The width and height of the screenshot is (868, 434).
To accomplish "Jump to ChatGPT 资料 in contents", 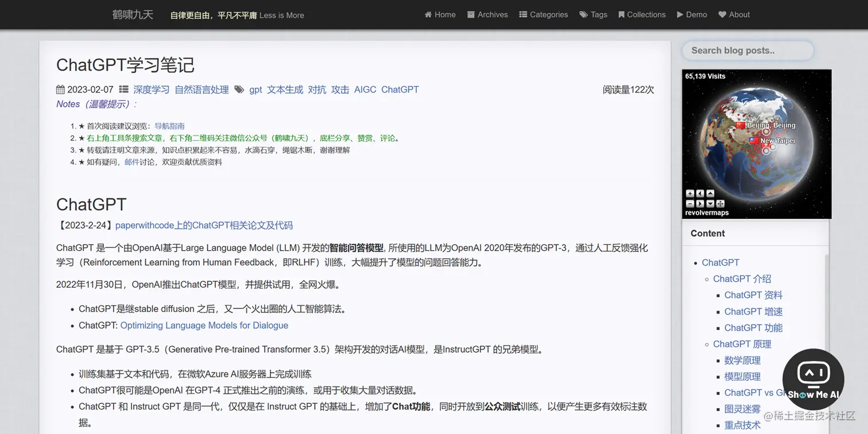I will click(753, 295).
